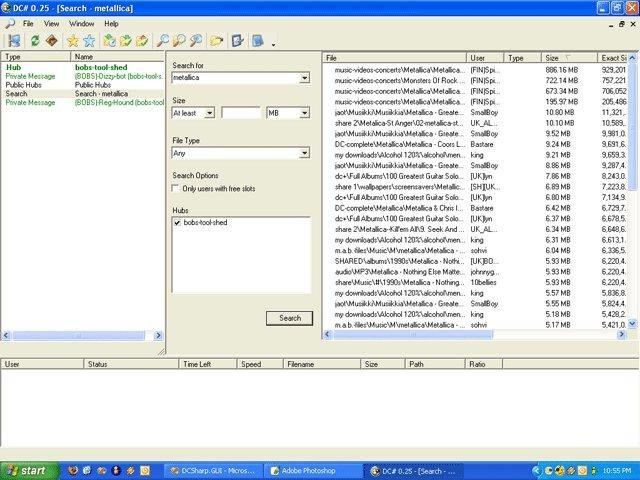Click the Path column header in transfers

tap(435, 364)
